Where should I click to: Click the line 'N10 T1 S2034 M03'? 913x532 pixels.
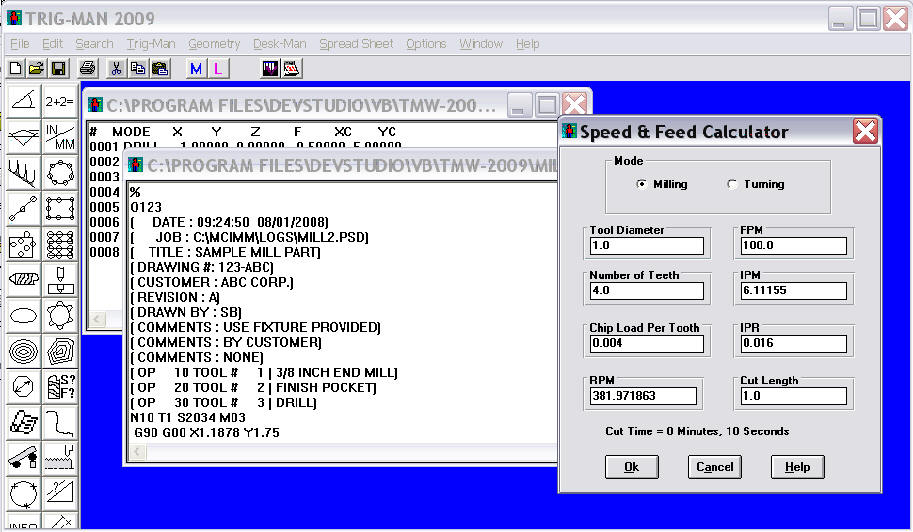click(188, 417)
